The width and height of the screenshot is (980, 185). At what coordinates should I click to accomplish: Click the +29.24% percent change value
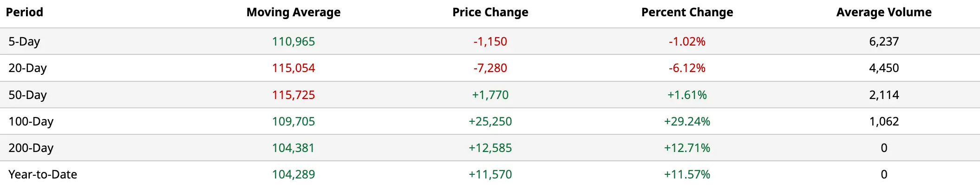[x=687, y=121]
